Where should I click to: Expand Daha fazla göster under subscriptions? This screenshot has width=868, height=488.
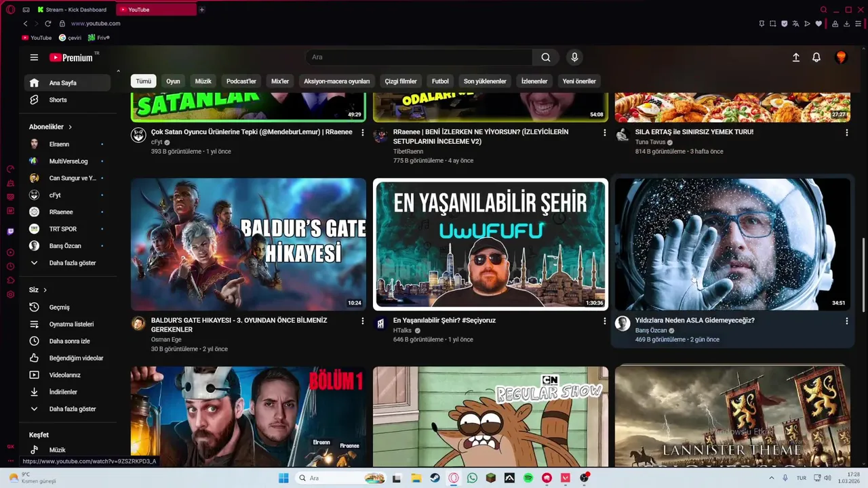pos(67,263)
